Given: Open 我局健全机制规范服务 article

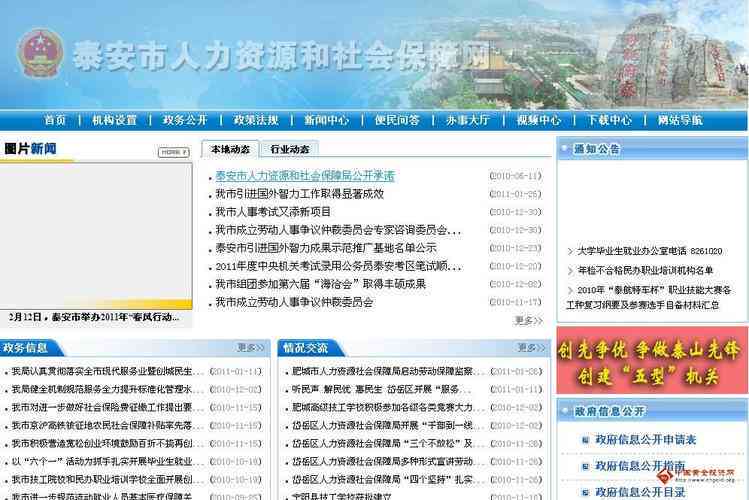Looking at the screenshot, I should click(x=107, y=390).
